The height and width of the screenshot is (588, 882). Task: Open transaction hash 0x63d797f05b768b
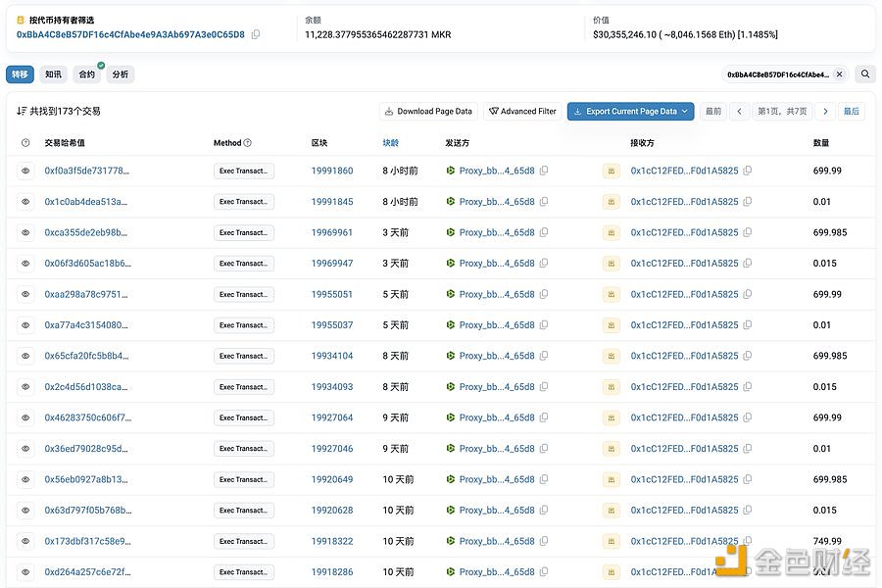point(88,511)
